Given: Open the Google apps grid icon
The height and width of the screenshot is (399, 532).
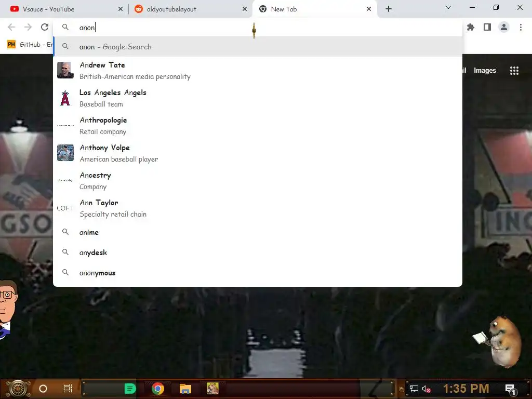Looking at the screenshot, I should pos(514,70).
